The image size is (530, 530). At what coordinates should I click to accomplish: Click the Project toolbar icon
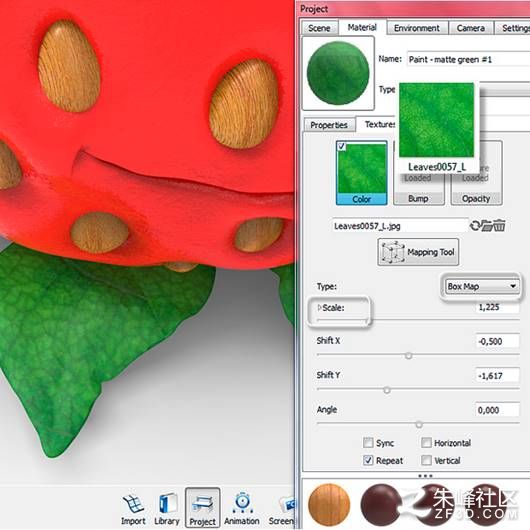(x=202, y=508)
